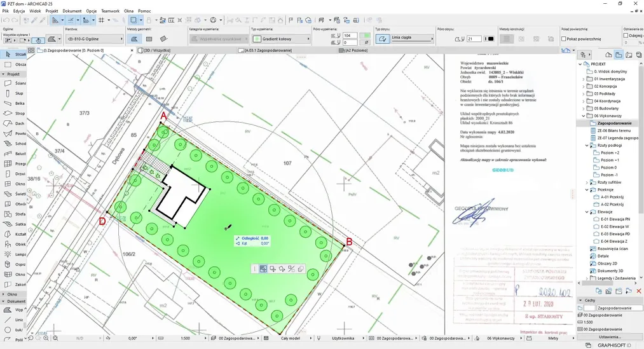Image resolution: width=644 pixels, height=349 pixels.
Task: Open the Teamwork menu
Action: 110,11
